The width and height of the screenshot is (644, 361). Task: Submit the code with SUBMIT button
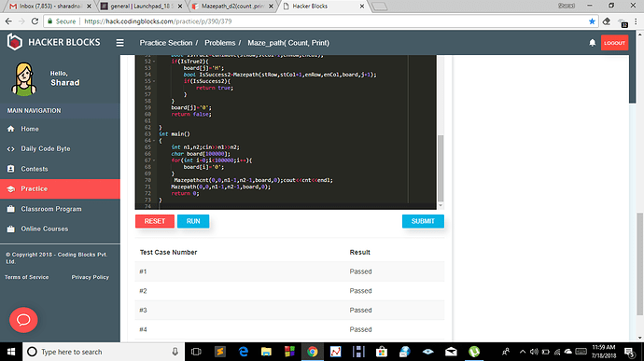[x=423, y=221]
